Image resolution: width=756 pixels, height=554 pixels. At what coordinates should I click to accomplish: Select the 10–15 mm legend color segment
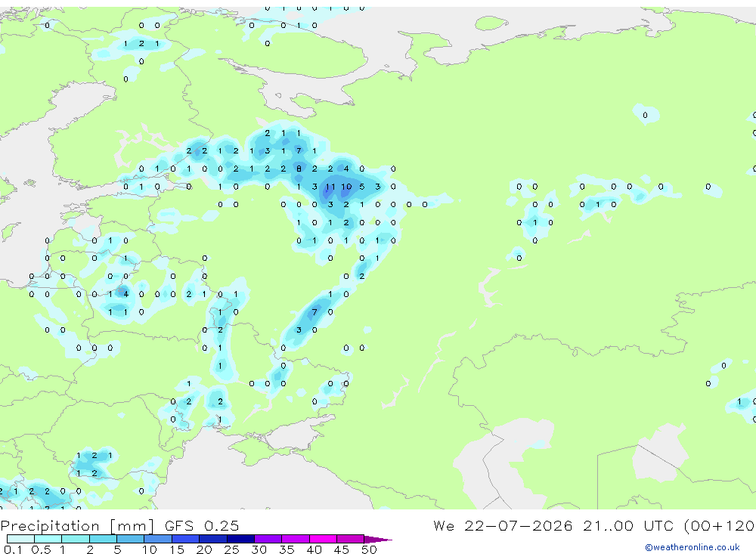click(158, 539)
